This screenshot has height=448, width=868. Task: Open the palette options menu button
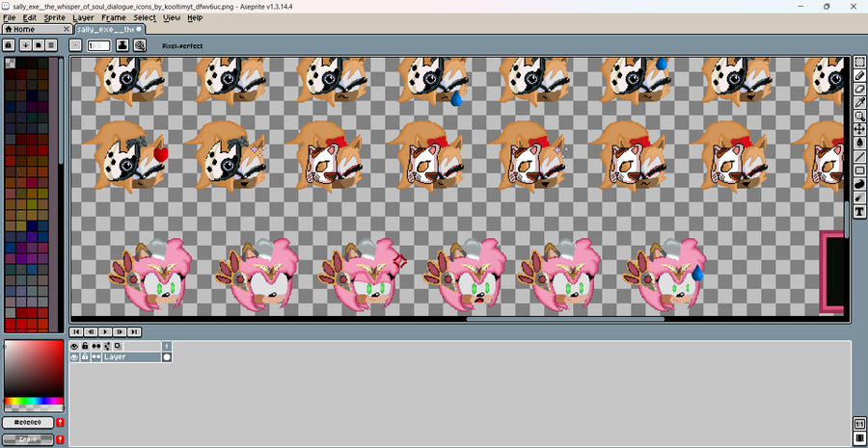click(51, 45)
